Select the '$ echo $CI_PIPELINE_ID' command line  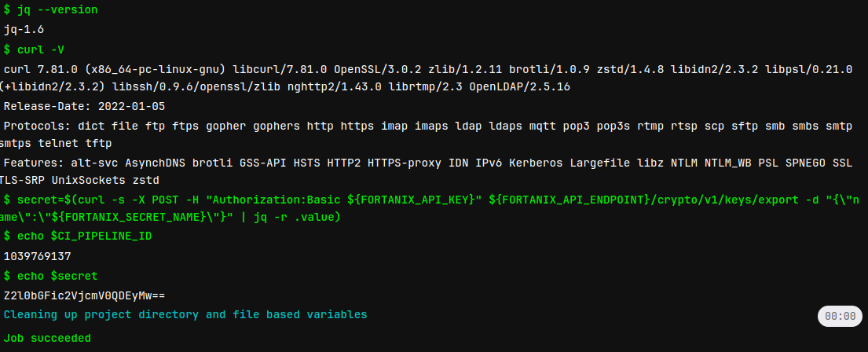coord(78,236)
